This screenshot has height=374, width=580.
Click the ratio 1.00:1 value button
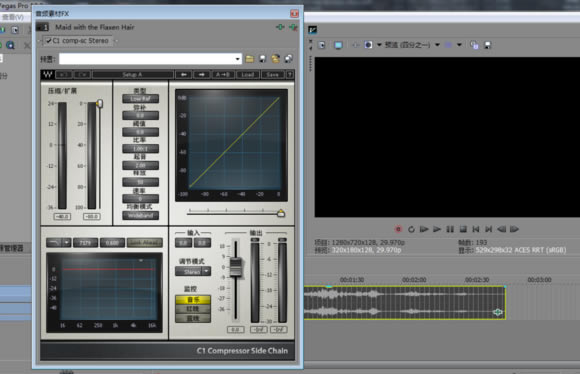pos(141,149)
